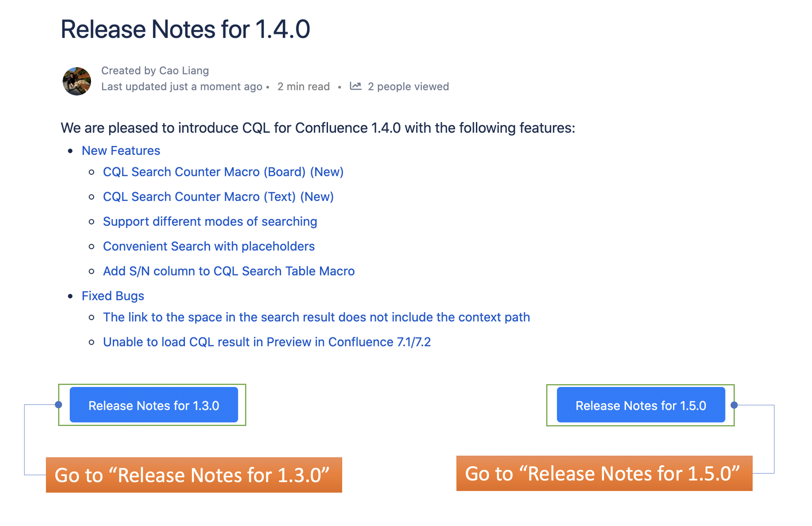Open the context path bug link
This screenshot has width=812, height=526.
pos(316,317)
